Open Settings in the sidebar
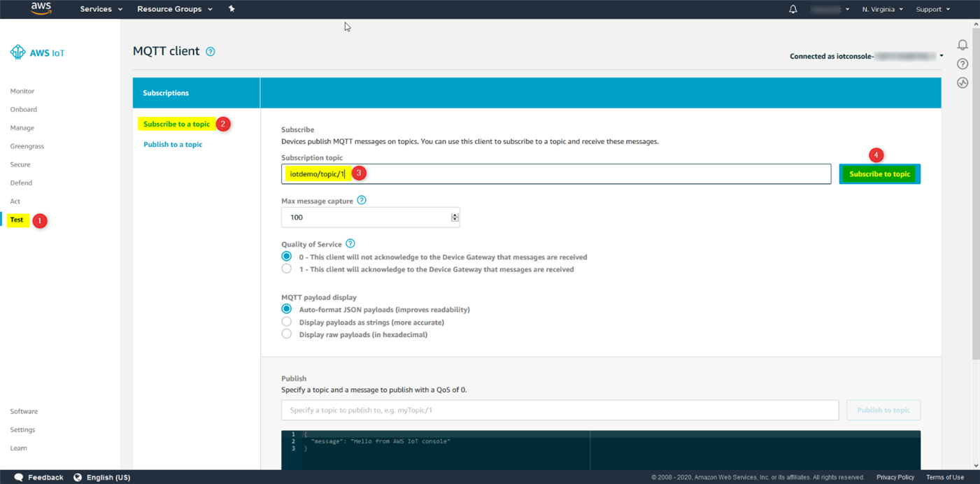This screenshot has width=980, height=484. click(x=22, y=429)
